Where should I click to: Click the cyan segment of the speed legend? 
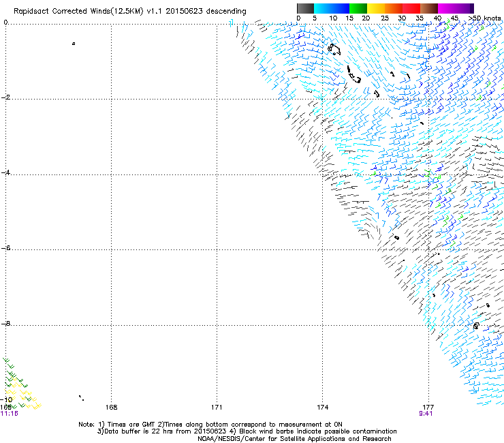(323, 8)
